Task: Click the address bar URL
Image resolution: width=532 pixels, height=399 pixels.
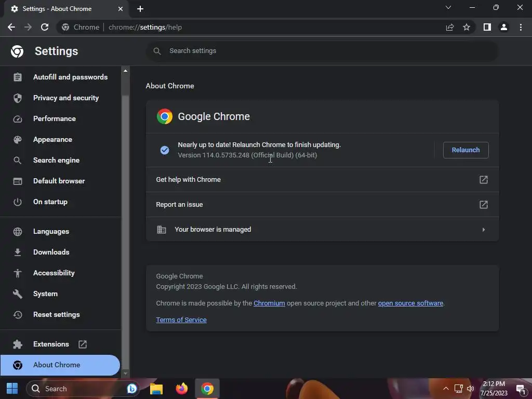Action: 145,27
